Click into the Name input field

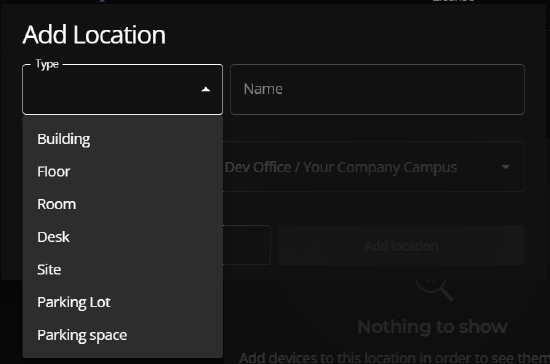click(377, 89)
